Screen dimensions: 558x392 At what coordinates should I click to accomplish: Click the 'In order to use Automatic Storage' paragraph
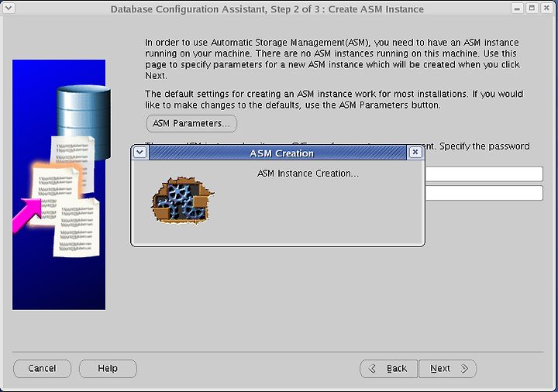pos(332,59)
